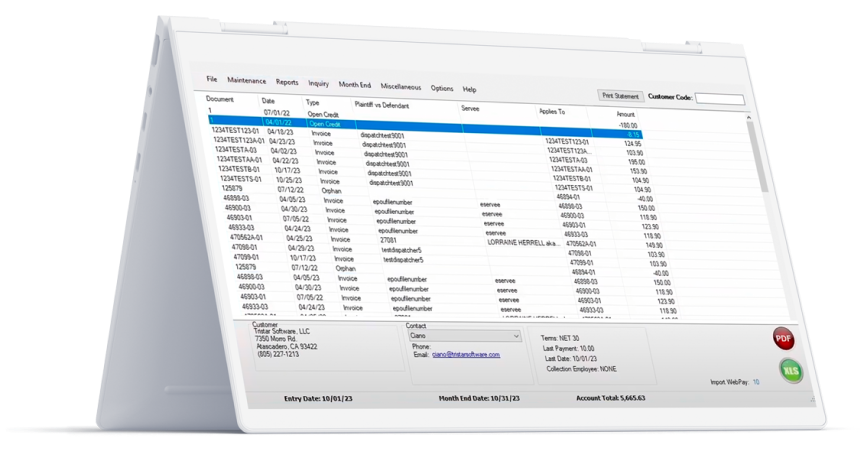Open the Maintenance menu
Screen dimensions: 867x452
247,81
